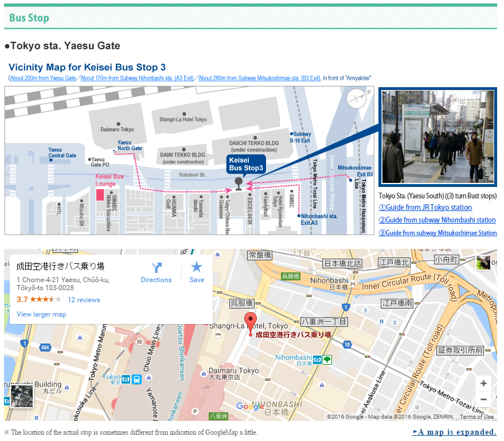Click the Google logo on map

[250, 406]
